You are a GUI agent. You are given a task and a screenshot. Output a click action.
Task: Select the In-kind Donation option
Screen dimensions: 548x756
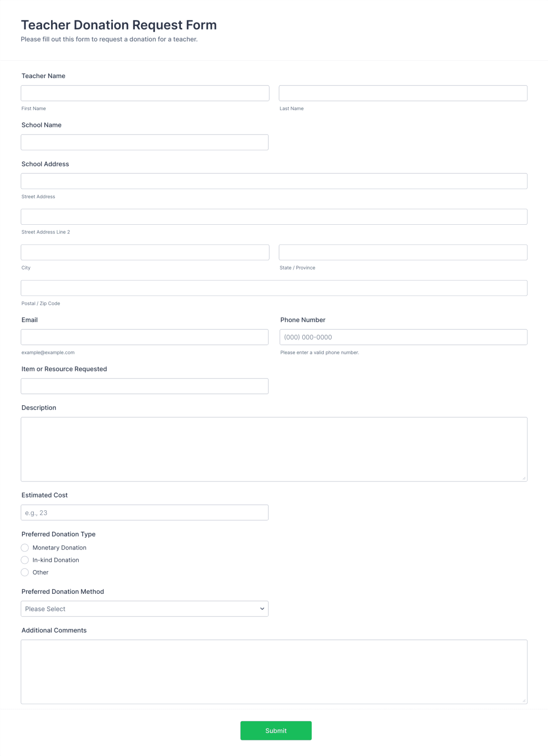tap(25, 560)
